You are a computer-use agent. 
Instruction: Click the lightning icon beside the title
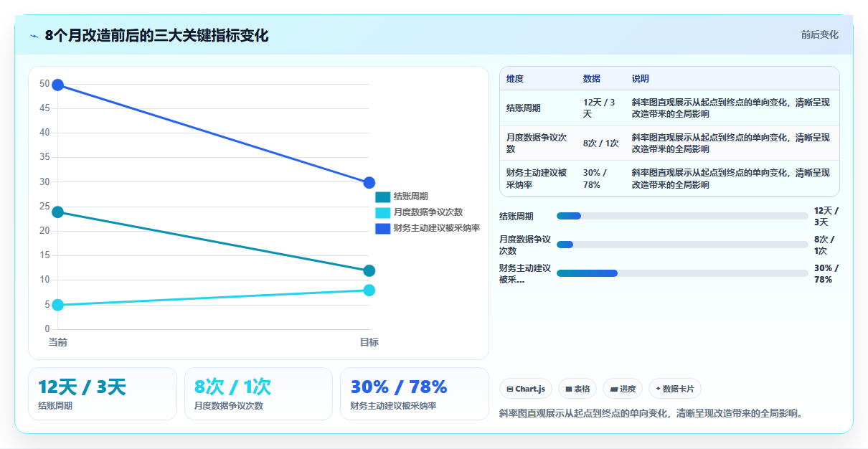tap(34, 36)
